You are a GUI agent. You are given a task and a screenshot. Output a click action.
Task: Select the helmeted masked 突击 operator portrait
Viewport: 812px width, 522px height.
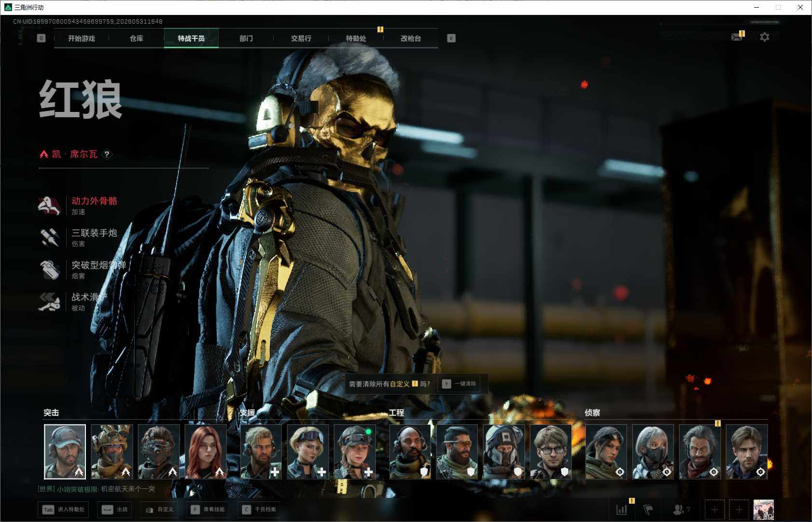point(112,452)
